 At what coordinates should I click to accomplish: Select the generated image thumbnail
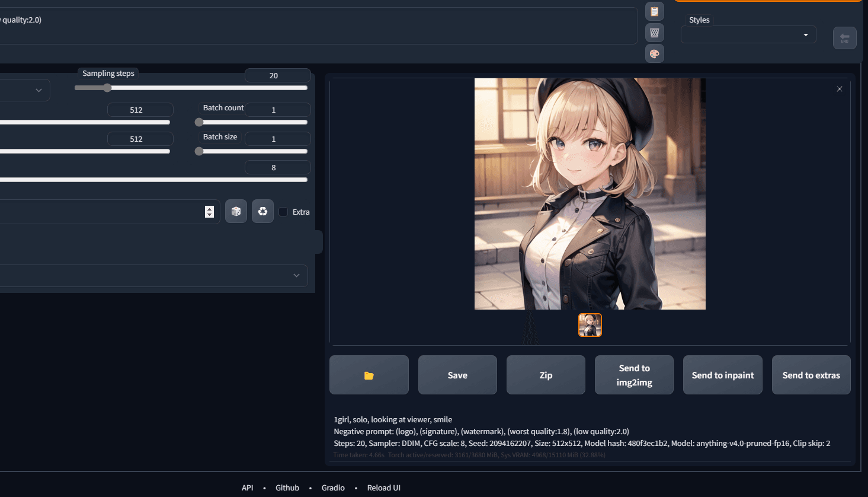point(590,325)
